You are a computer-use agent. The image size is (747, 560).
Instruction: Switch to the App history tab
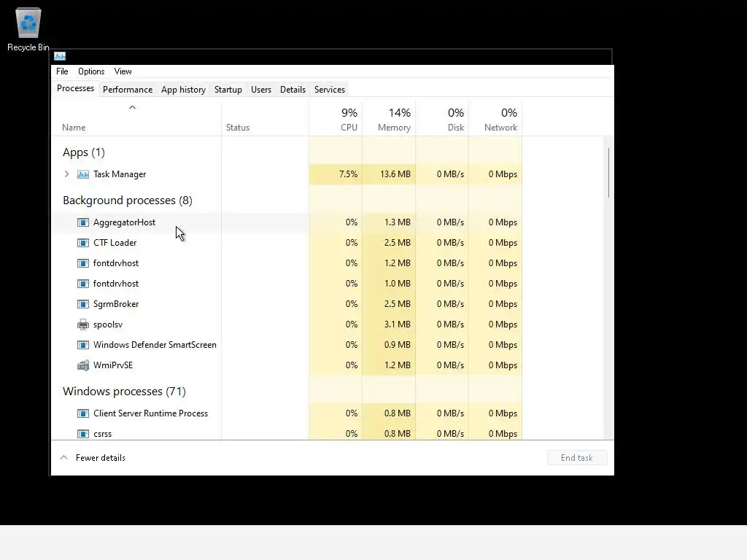(183, 90)
